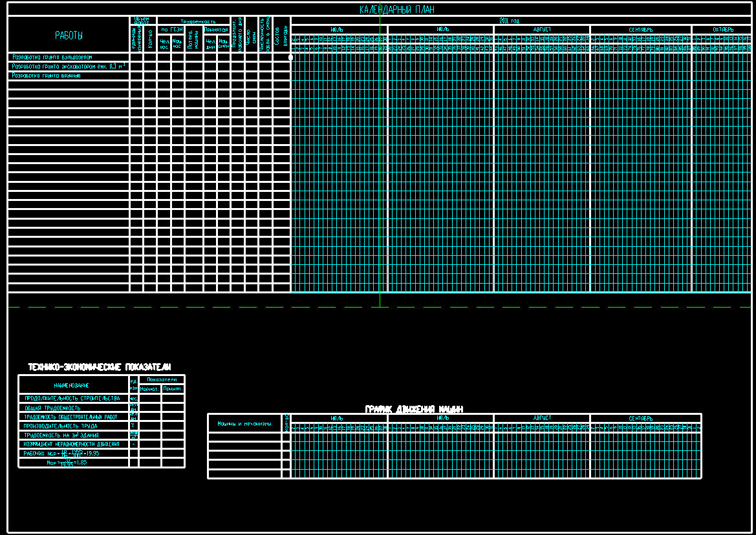Click the 'Разработка грунта бульдозером' row label

[x=49, y=58]
